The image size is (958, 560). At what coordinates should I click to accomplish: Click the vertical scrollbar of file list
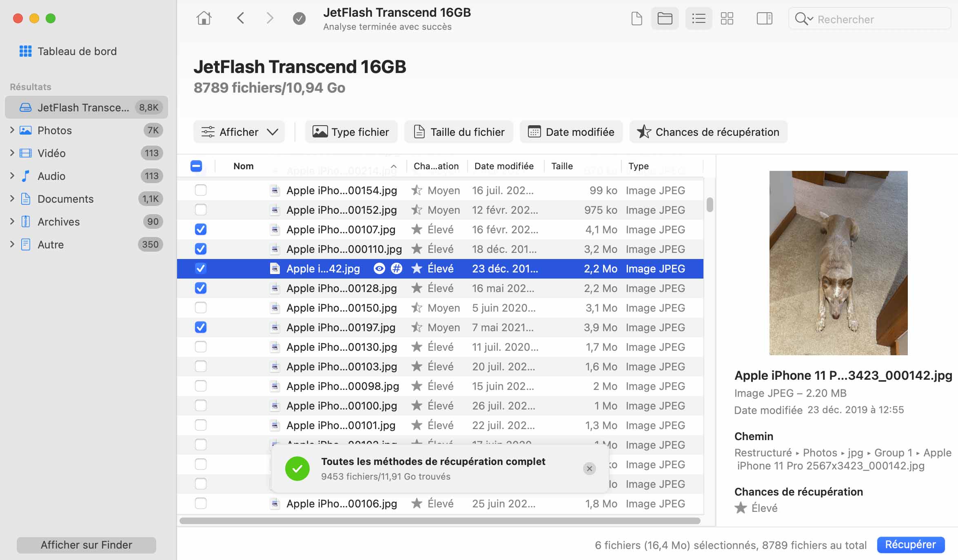[x=710, y=205]
